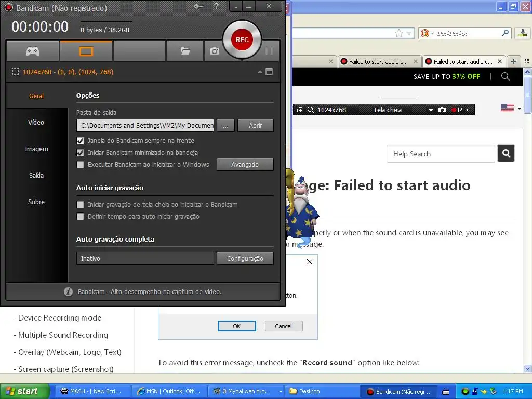
Task: Open the Vídeo settings tab
Action: (36, 122)
